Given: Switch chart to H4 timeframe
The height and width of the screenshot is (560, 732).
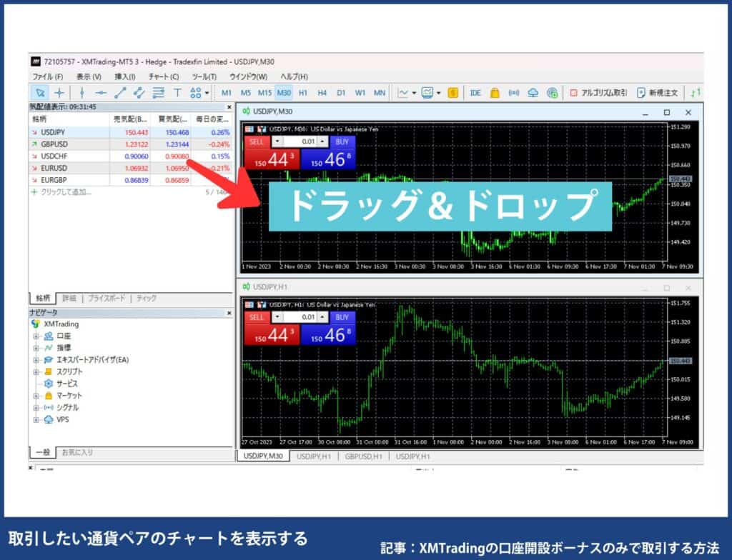Looking at the screenshot, I should tap(322, 93).
